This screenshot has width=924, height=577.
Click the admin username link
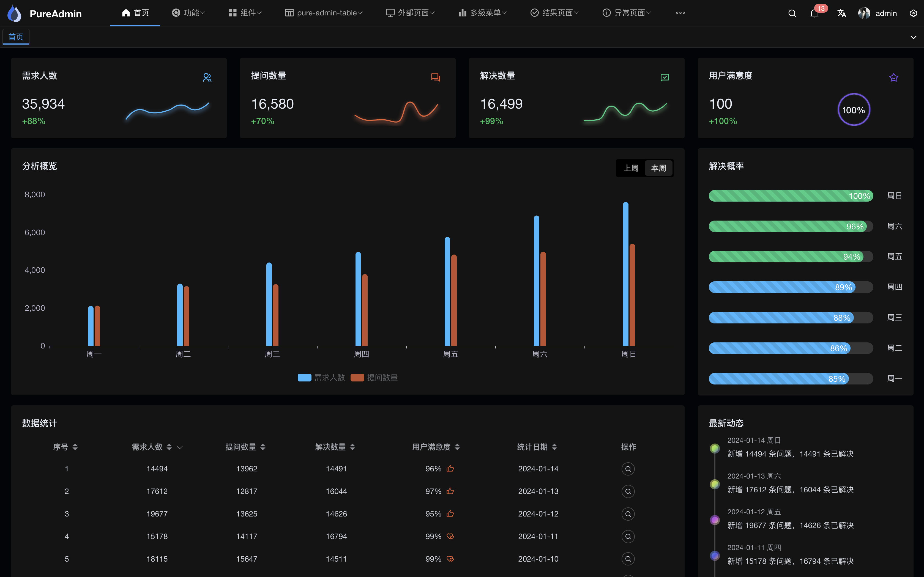tap(887, 13)
